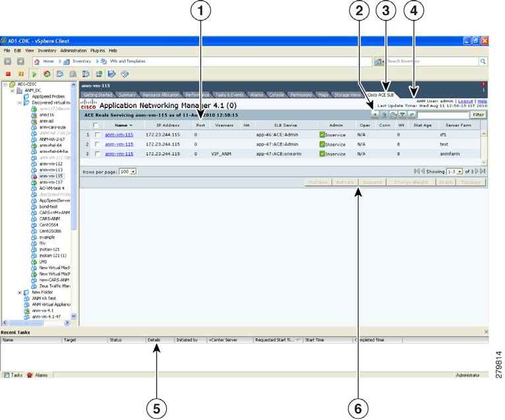The width and height of the screenshot is (505, 420).
Task: Click the add (+) icon in table toolbar
Action: pyautogui.click(x=375, y=115)
